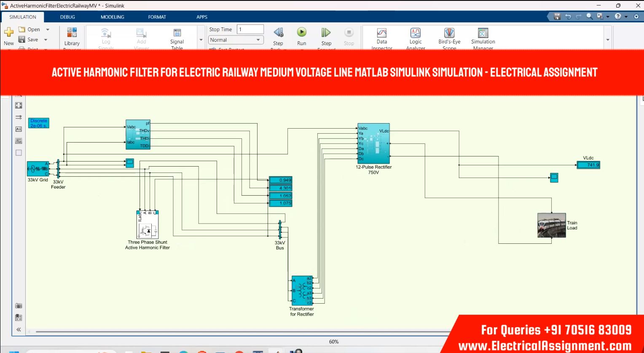Click the Annotation palette icon
This screenshot has height=353, width=644.
(19, 129)
